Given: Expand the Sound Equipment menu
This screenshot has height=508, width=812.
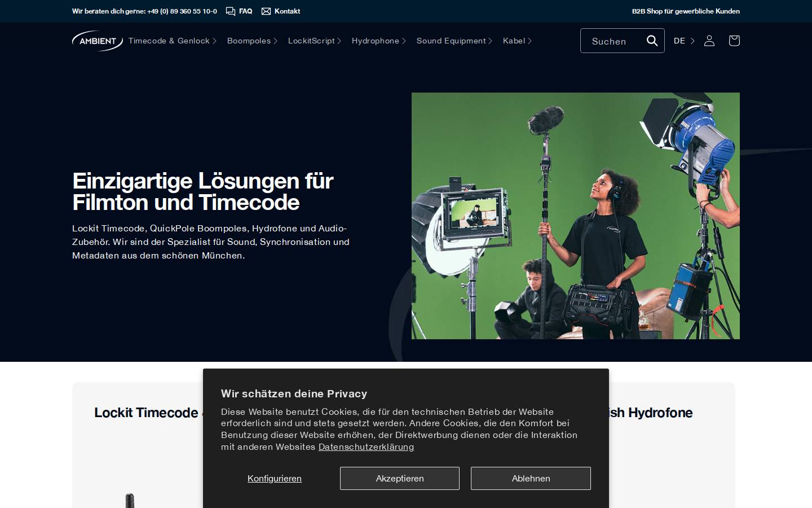Looking at the screenshot, I should tap(454, 41).
